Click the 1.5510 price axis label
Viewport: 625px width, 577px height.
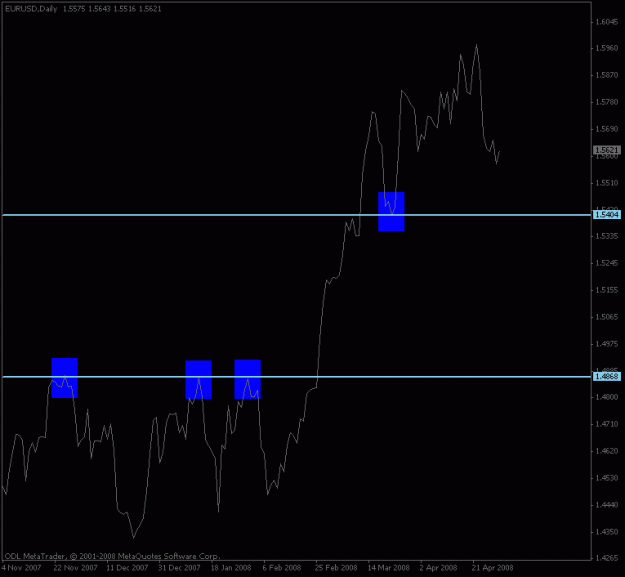coord(607,183)
